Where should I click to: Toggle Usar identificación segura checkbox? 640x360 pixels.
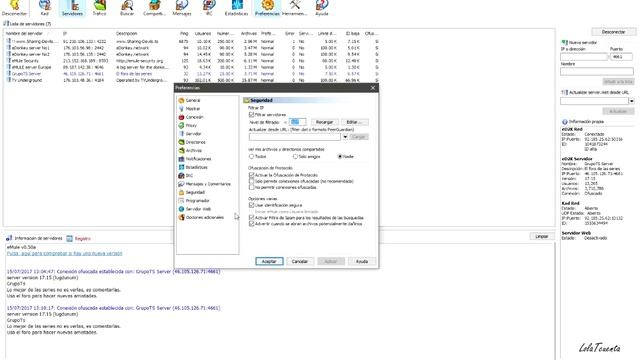(x=251, y=205)
